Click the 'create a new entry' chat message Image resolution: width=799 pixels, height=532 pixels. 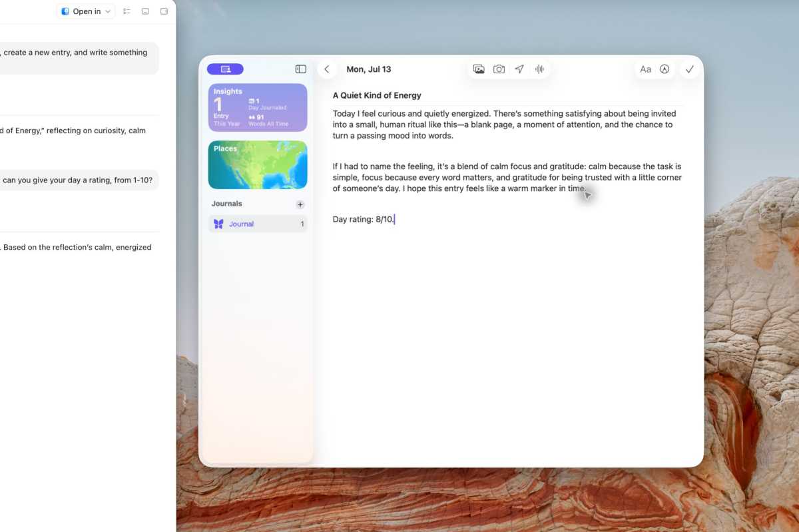(79, 59)
